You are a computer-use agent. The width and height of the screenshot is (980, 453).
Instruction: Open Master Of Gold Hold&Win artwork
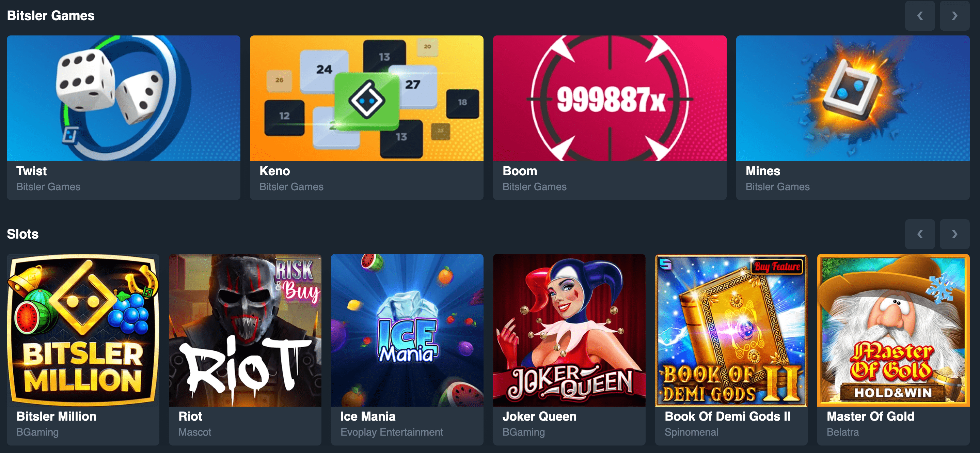tap(893, 330)
